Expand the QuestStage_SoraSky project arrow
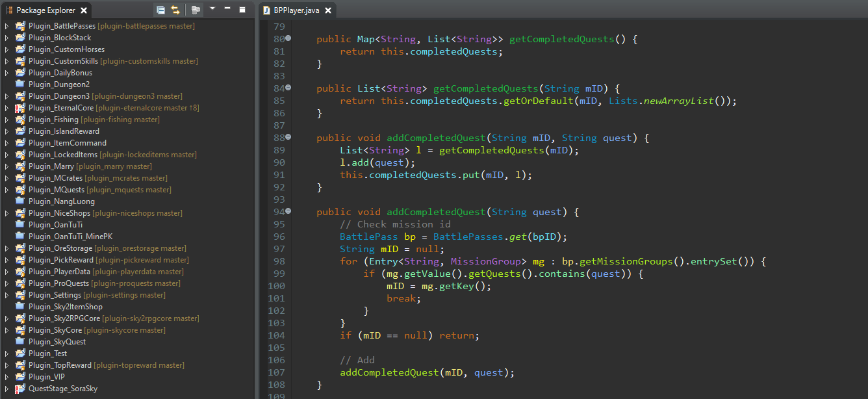868x399 pixels. [x=6, y=389]
